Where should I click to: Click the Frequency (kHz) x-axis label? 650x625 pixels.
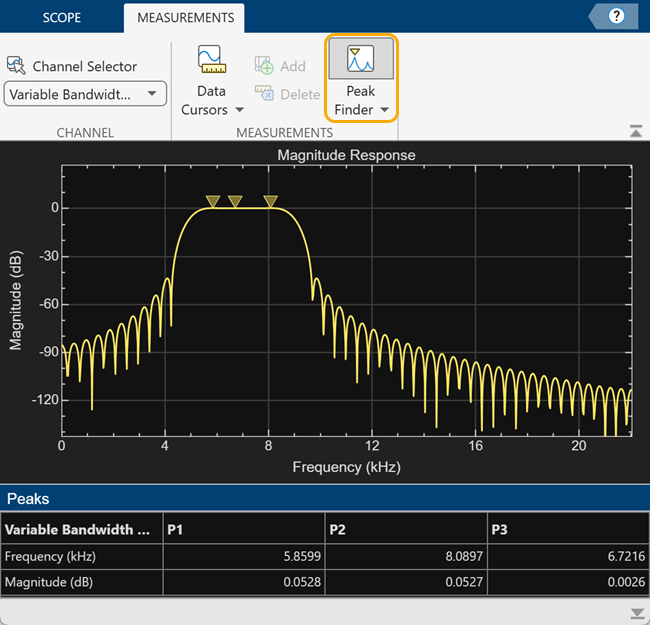point(347,467)
